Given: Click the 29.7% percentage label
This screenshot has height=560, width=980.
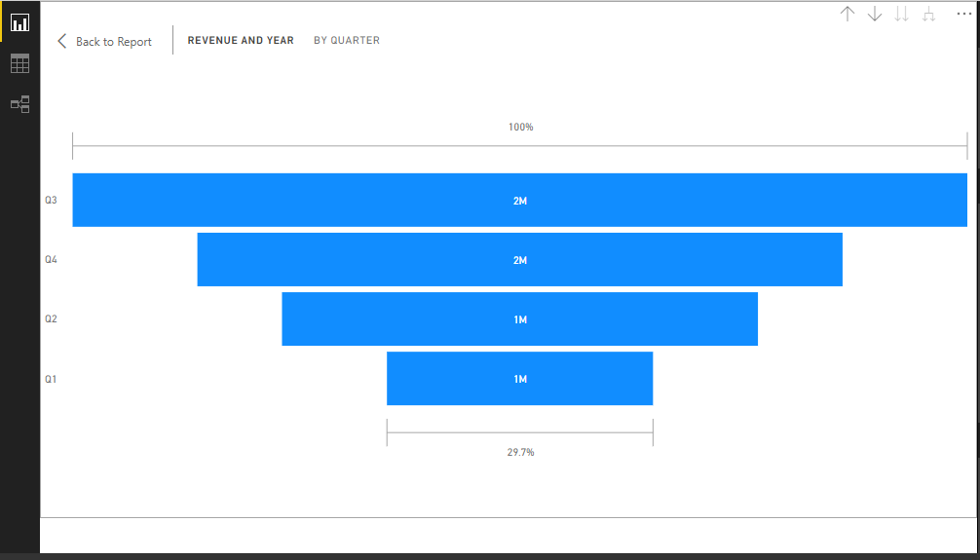Looking at the screenshot, I should click(520, 452).
